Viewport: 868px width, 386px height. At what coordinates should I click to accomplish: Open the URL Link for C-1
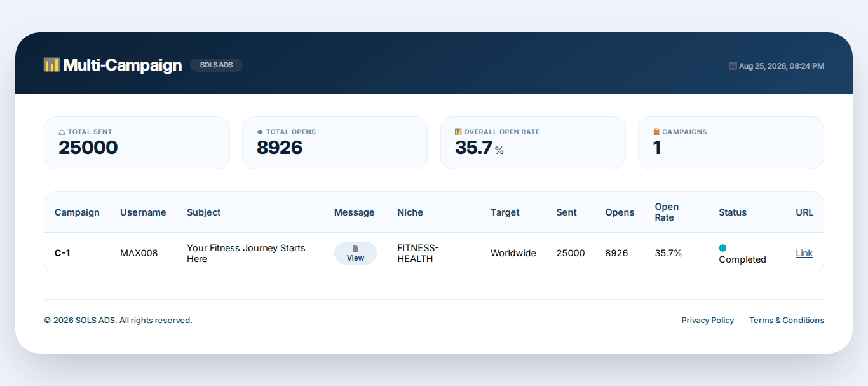804,253
